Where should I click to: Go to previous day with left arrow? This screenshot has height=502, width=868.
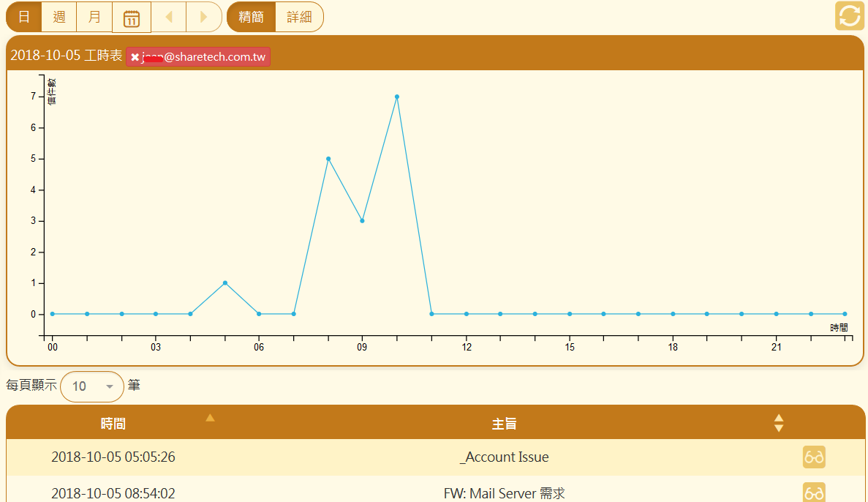point(168,17)
